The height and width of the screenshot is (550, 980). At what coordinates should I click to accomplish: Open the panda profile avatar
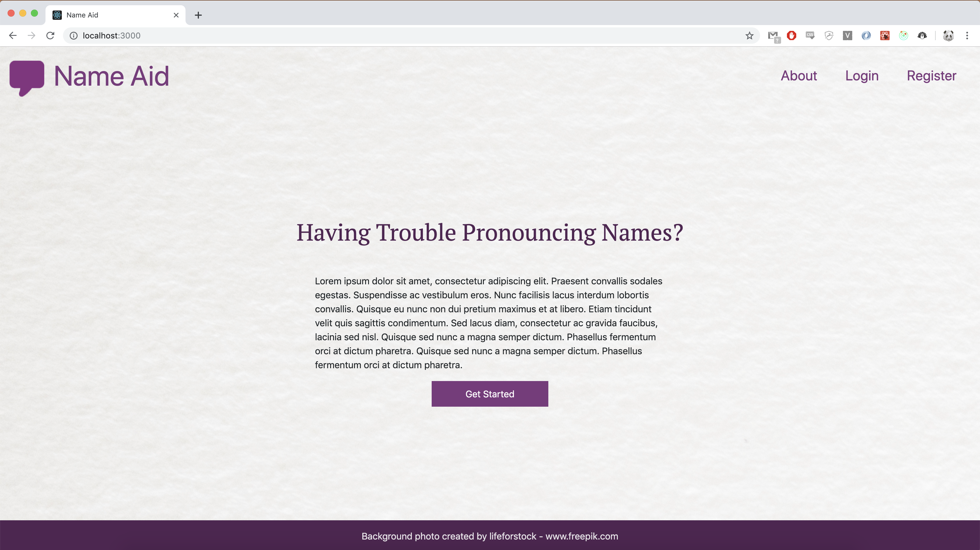(x=948, y=36)
